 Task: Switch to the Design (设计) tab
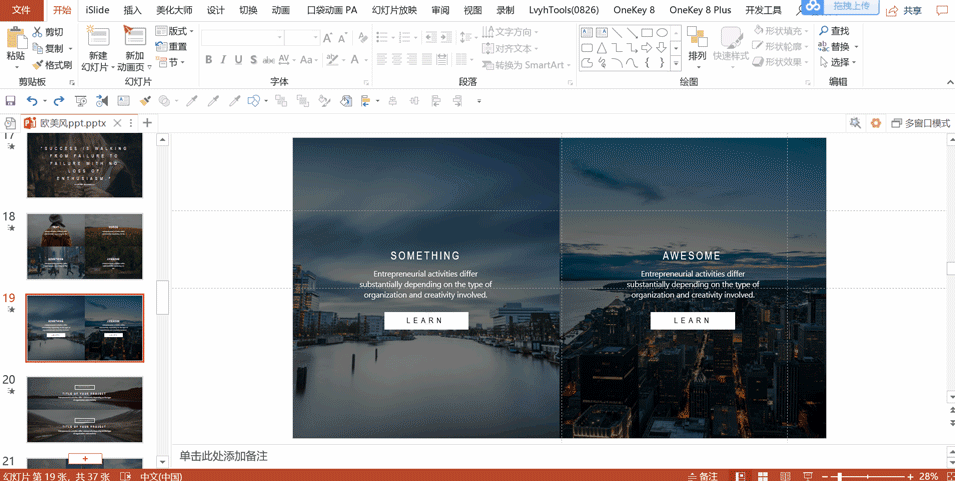pyautogui.click(x=216, y=10)
